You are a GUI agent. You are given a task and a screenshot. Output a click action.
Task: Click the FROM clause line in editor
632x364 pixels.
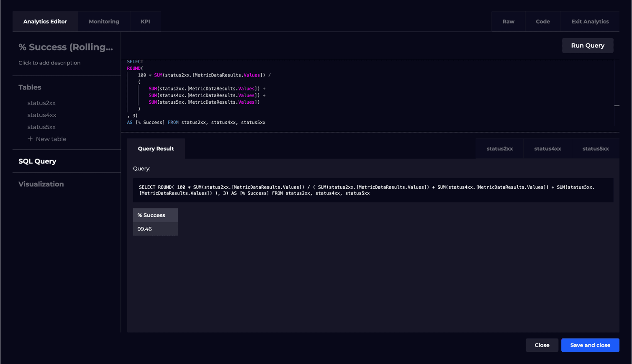coord(196,123)
